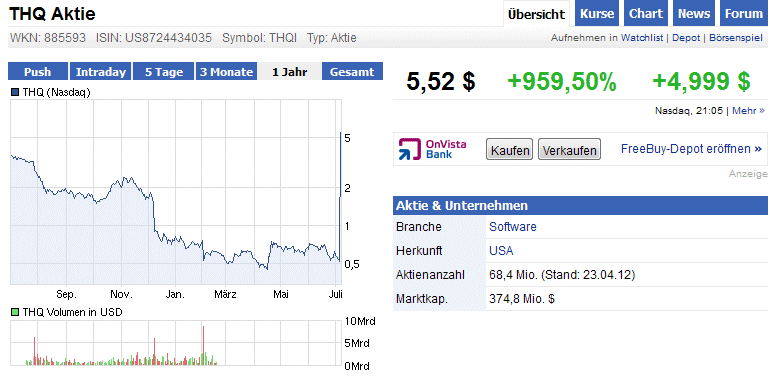
Task: Activate the Push chart mode
Action: coord(38,72)
